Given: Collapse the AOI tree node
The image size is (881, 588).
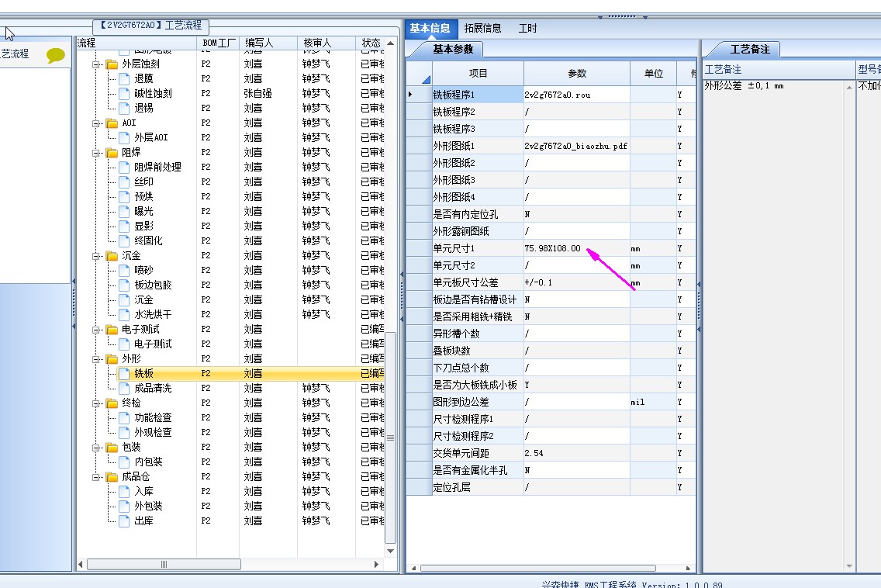Looking at the screenshot, I should tap(96, 123).
